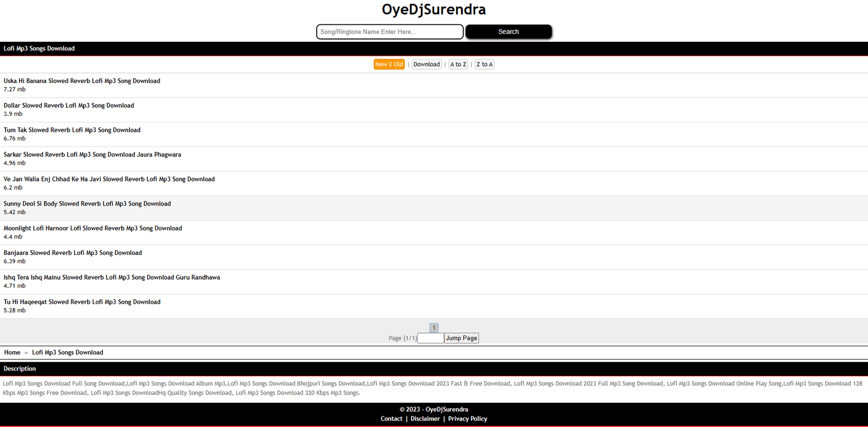Open Ve Jan Walia Enj Chhad song
The width and height of the screenshot is (868, 444).
coord(109,179)
